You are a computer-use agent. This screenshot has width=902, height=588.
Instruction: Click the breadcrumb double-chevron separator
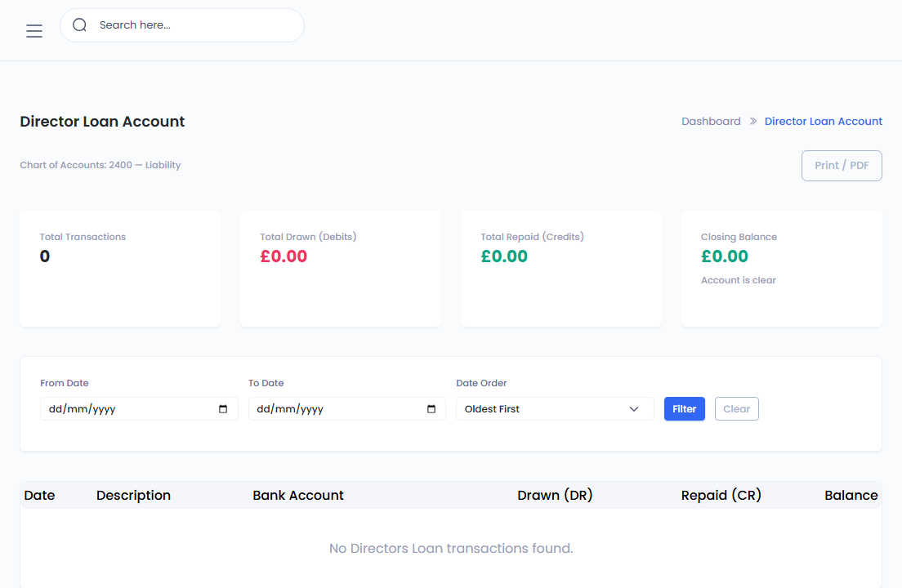pyautogui.click(x=752, y=122)
